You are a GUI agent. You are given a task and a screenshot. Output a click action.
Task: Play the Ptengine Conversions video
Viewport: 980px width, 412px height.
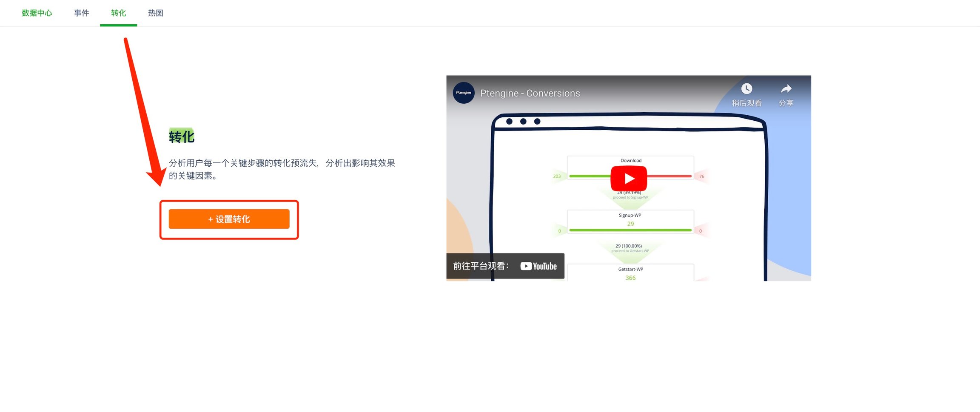[629, 179]
